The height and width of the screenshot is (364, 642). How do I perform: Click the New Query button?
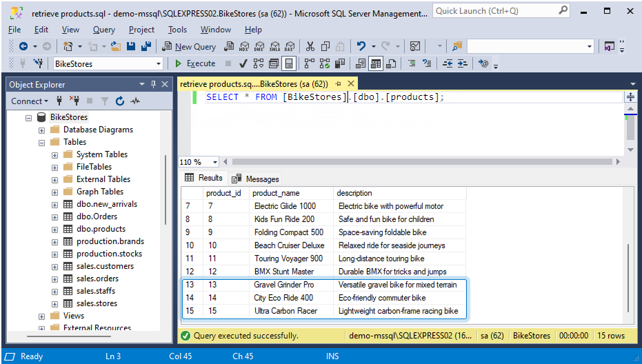click(x=189, y=47)
